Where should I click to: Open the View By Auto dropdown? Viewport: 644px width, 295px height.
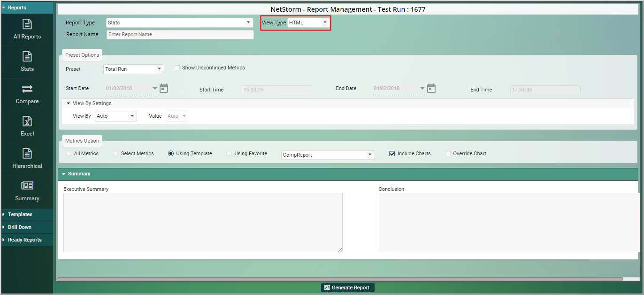[x=116, y=116]
